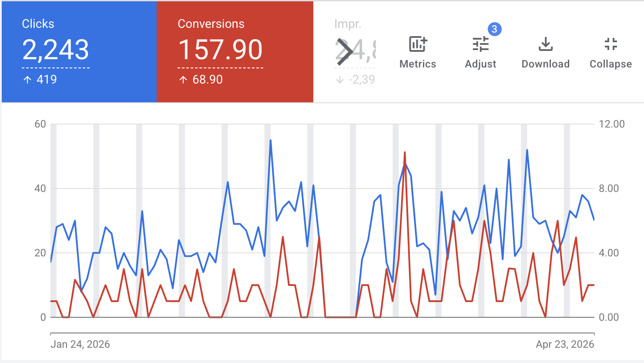
Task: Click the Collapse icon
Action: coord(610,44)
